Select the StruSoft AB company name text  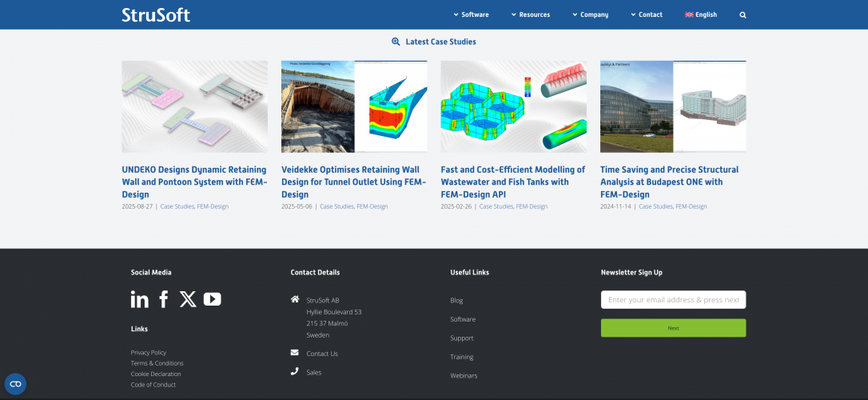323,300
